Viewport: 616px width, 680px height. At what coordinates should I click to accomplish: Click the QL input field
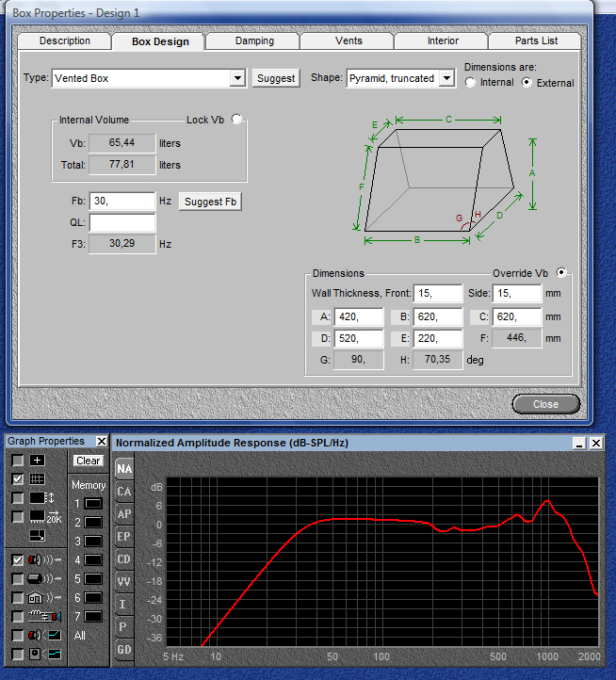tap(122, 223)
